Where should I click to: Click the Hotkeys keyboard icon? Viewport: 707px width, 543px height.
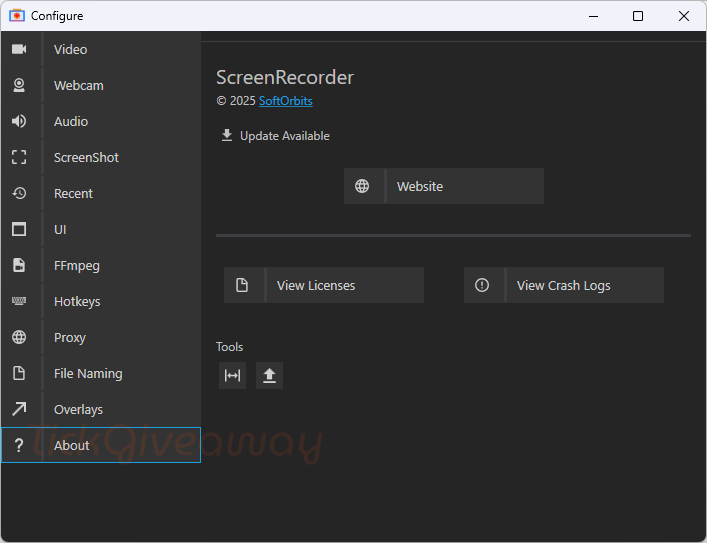(19, 301)
